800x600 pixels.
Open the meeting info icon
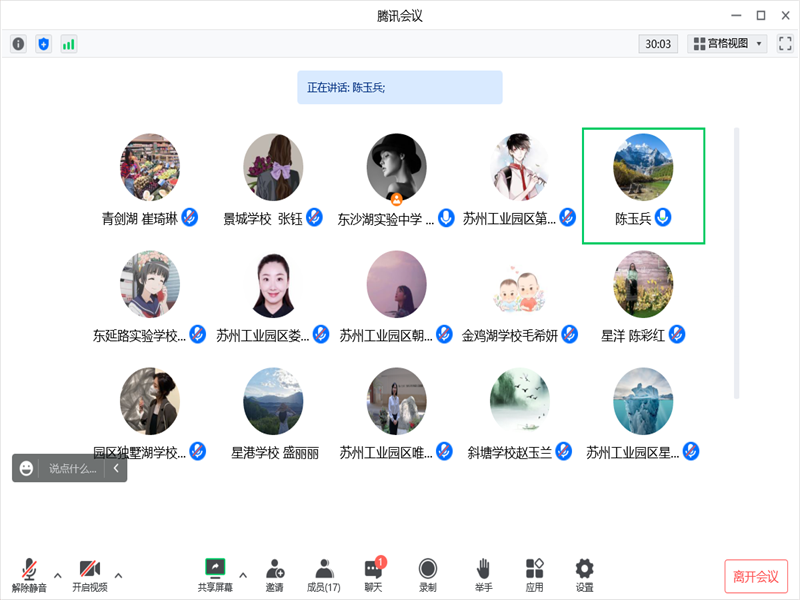pos(18,44)
